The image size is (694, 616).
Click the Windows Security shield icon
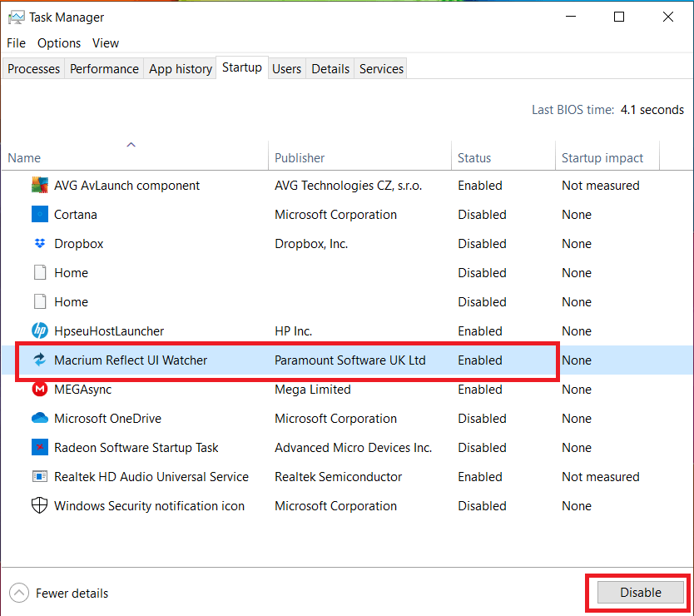(40, 506)
